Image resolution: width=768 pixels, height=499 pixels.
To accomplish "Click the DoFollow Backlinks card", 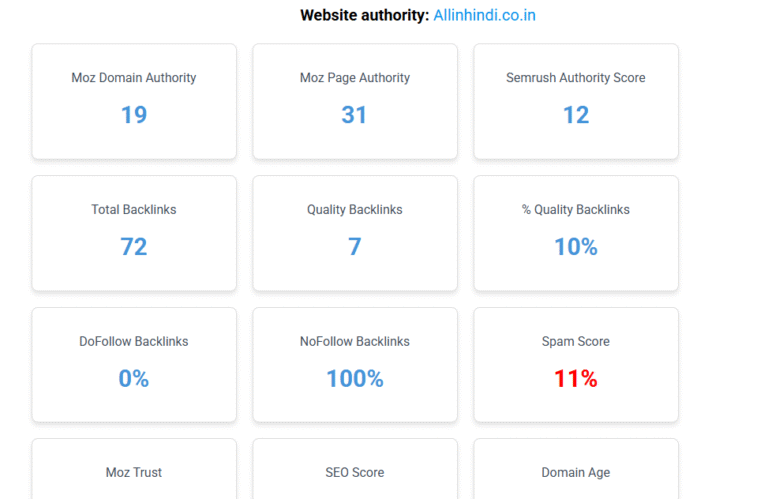I will pos(134,365).
